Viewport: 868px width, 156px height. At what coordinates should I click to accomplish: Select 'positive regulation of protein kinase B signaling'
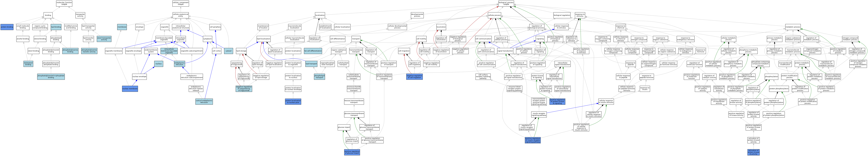(x=557, y=101)
